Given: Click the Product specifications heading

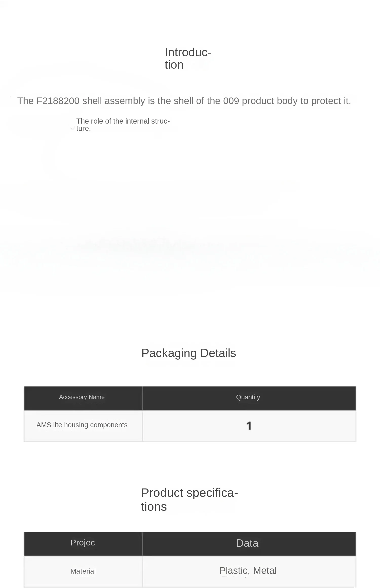Looking at the screenshot, I should [189, 500].
